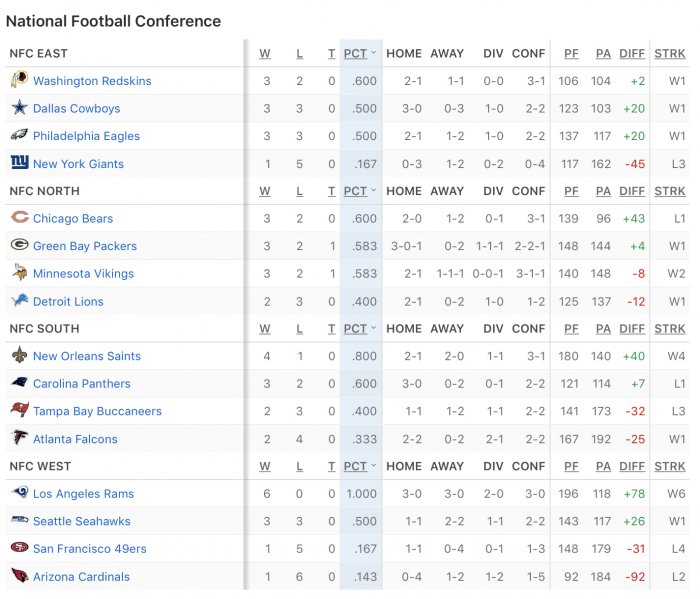This screenshot has width=700, height=599.
Task: Click the Washington Redskins team logo
Action: click(20, 80)
